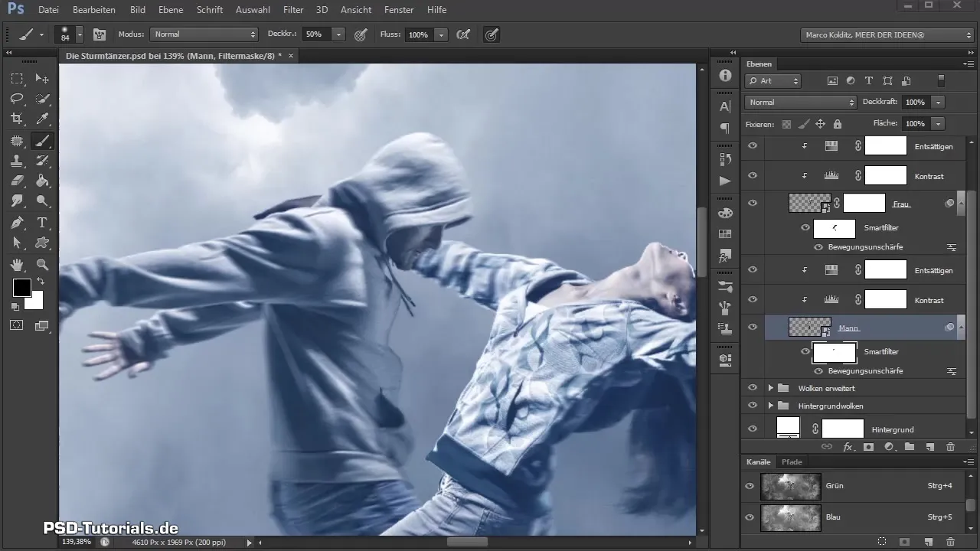This screenshot has height=551, width=980.
Task: Select the Lasso tool
Action: click(x=17, y=99)
